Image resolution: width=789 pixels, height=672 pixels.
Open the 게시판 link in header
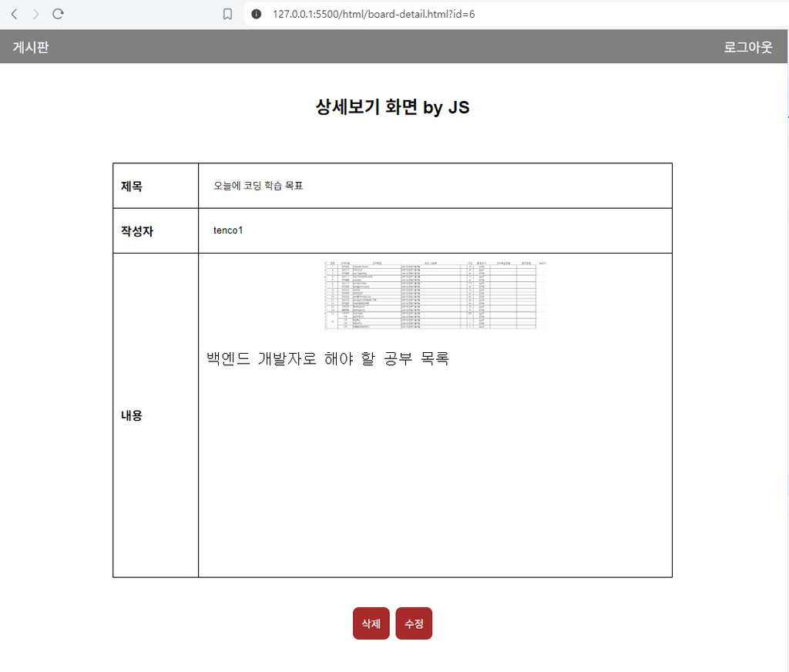pos(31,47)
